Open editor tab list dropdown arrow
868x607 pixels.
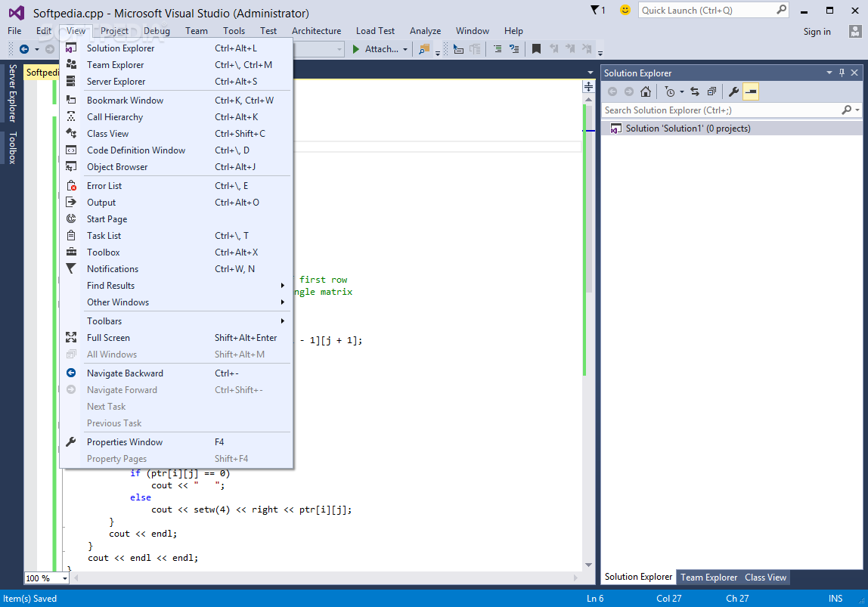[590, 73]
